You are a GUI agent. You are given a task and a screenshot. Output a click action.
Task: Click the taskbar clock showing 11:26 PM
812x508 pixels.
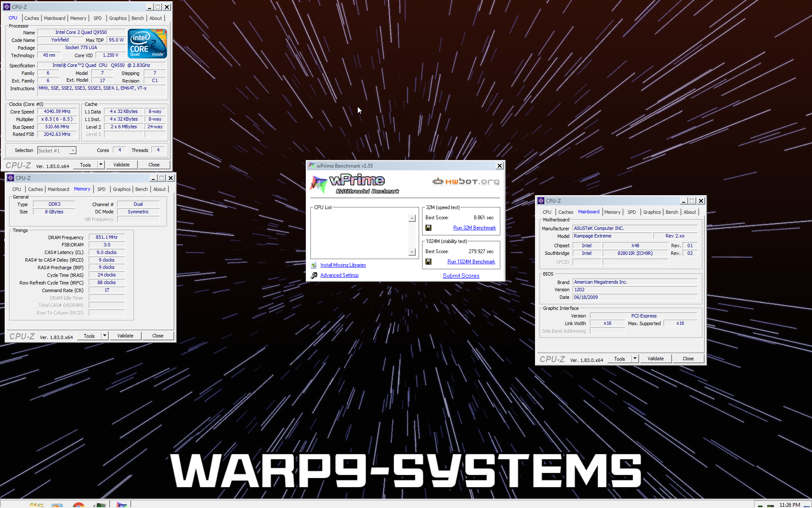[x=790, y=505]
